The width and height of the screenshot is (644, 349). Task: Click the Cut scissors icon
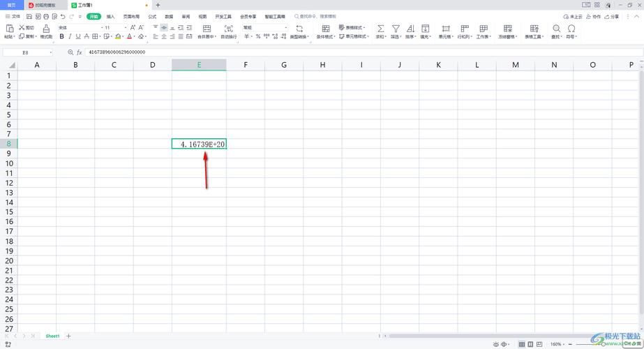click(22, 27)
